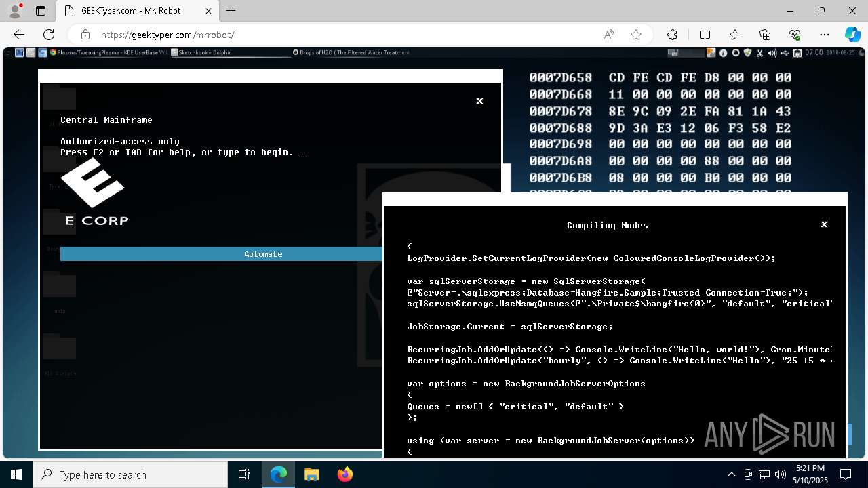Toggle Split screen icon
The height and width of the screenshot is (488, 868).
click(705, 35)
